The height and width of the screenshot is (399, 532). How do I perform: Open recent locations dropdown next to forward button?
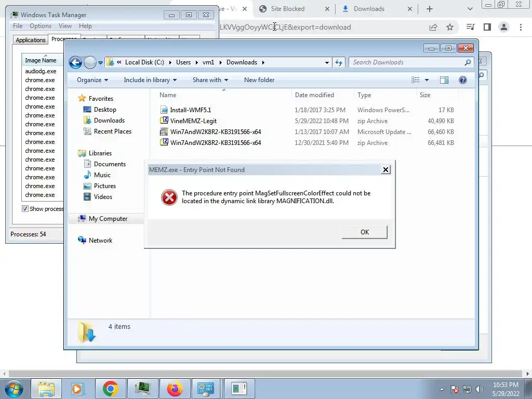(100, 63)
